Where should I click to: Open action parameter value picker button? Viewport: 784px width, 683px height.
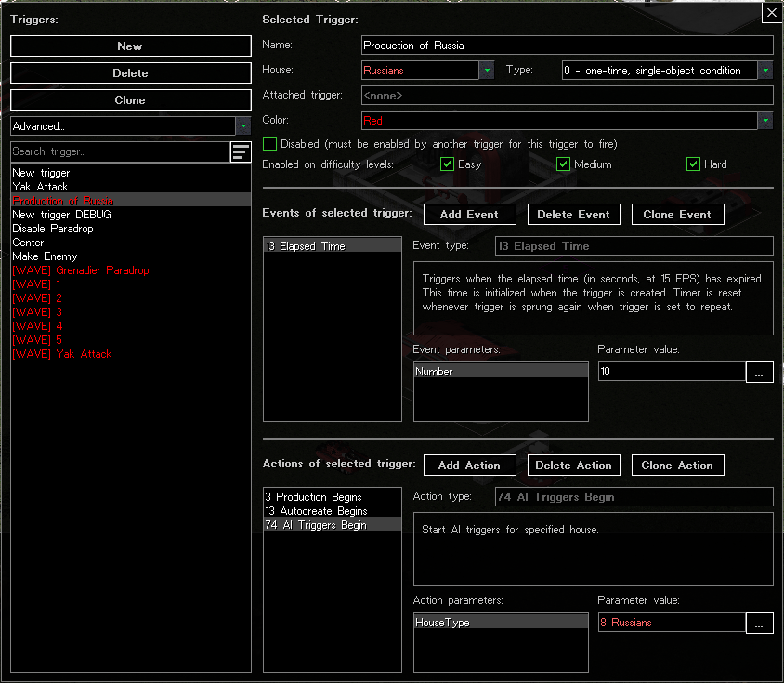[759, 623]
